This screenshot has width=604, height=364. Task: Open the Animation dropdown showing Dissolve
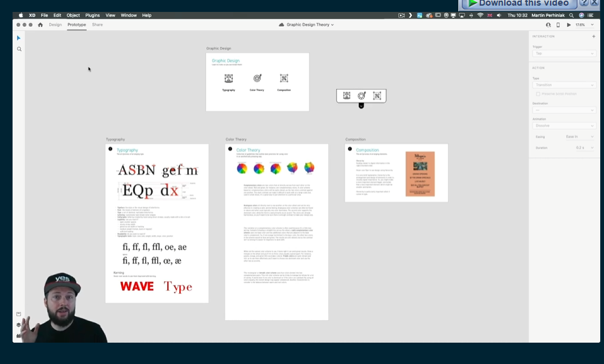(x=564, y=126)
